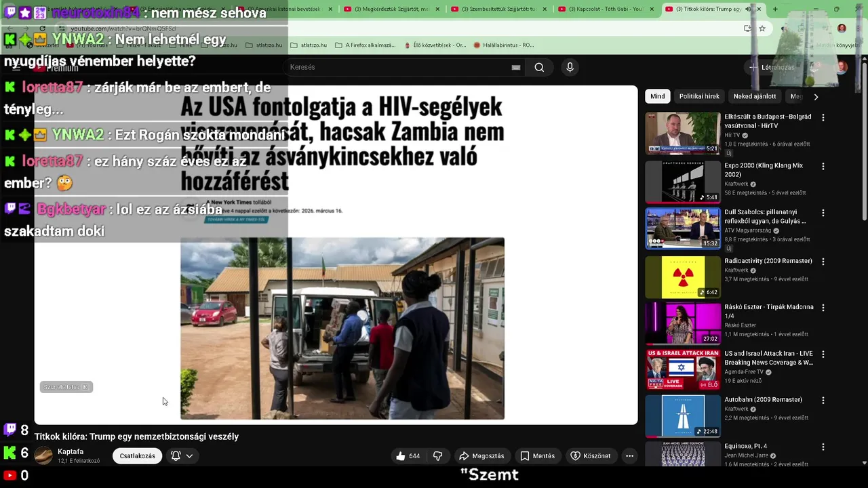Screen dimensions: 868x488
Task: Open options menu for Equinoxe, Pt. 4
Action: [x=823, y=447]
